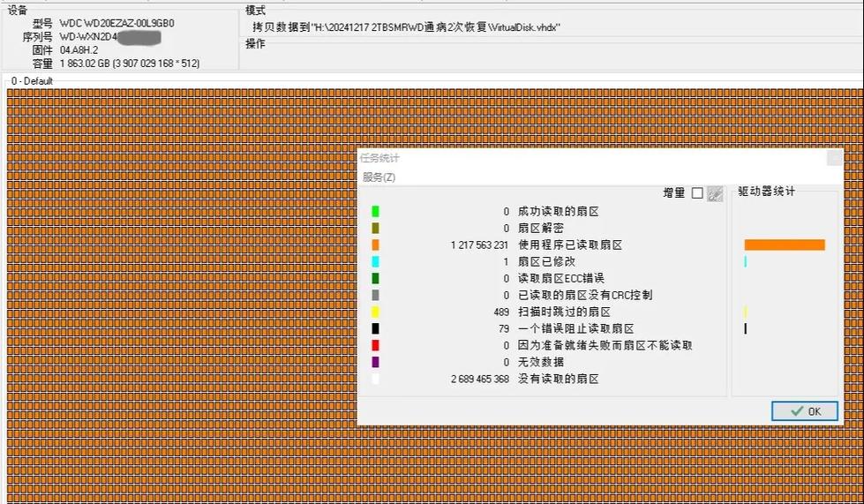Click the red 准备就绪失败 legend swatch
Image resolution: width=864 pixels, height=504 pixels.
click(x=375, y=345)
